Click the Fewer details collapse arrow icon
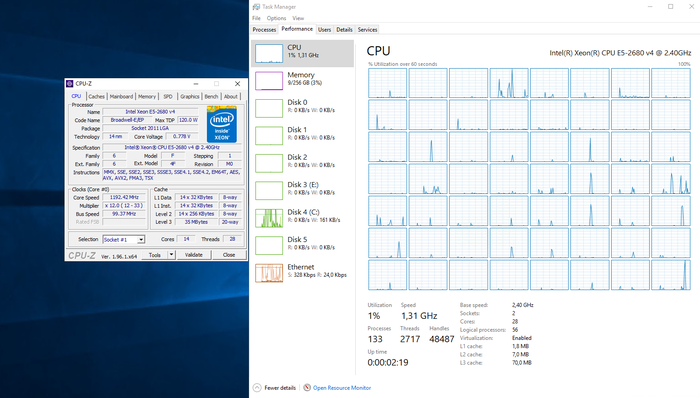The width and height of the screenshot is (700, 398). point(257,388)
